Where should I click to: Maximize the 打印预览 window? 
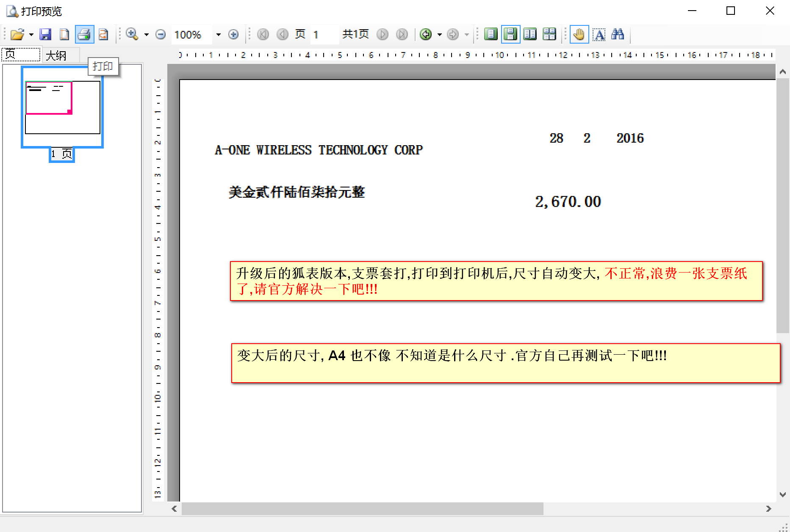pos(731,11)
